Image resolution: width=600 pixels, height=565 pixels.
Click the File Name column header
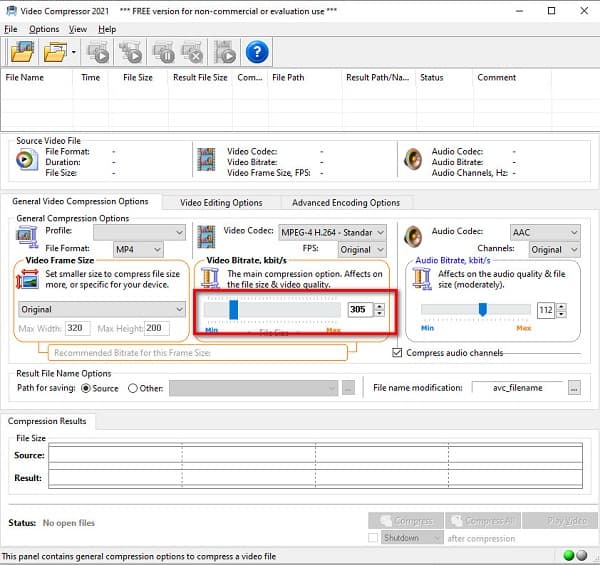pyautogui.click(x=37, y=77)
